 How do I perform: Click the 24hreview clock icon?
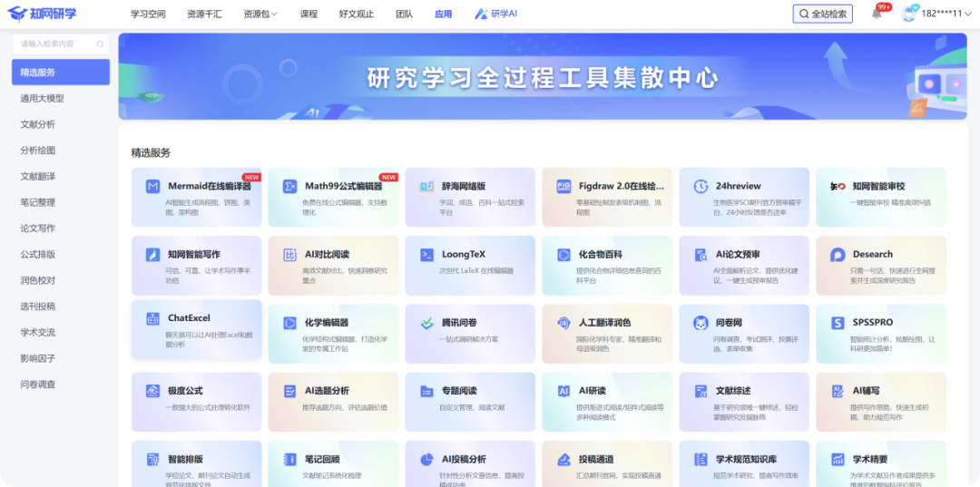point(701,186)
